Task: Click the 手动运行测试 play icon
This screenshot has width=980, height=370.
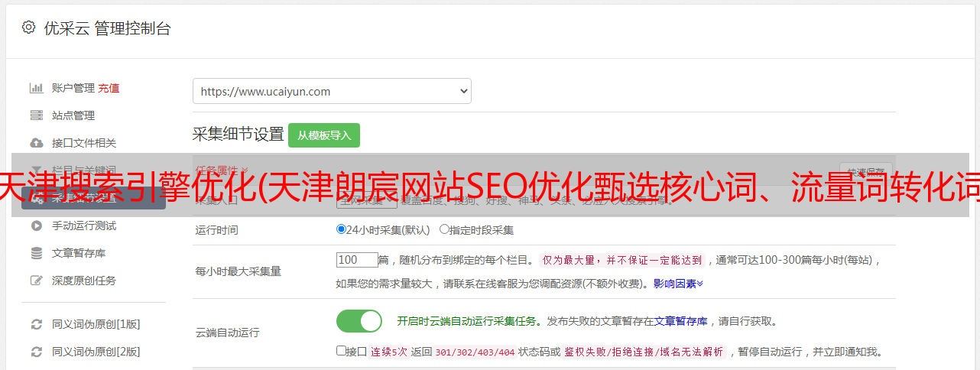Action: point(36,226)
